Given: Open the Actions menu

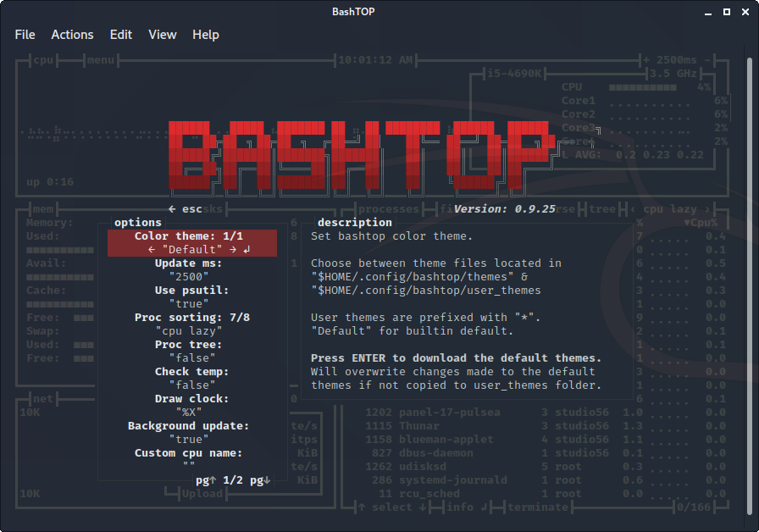Looking at the screenshot, I should click(72, 35).
